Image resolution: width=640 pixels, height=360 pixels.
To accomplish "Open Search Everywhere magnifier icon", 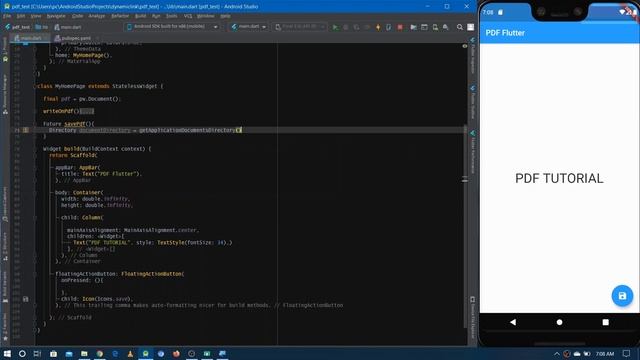I will pyautogui.click(x=460, y=27).
